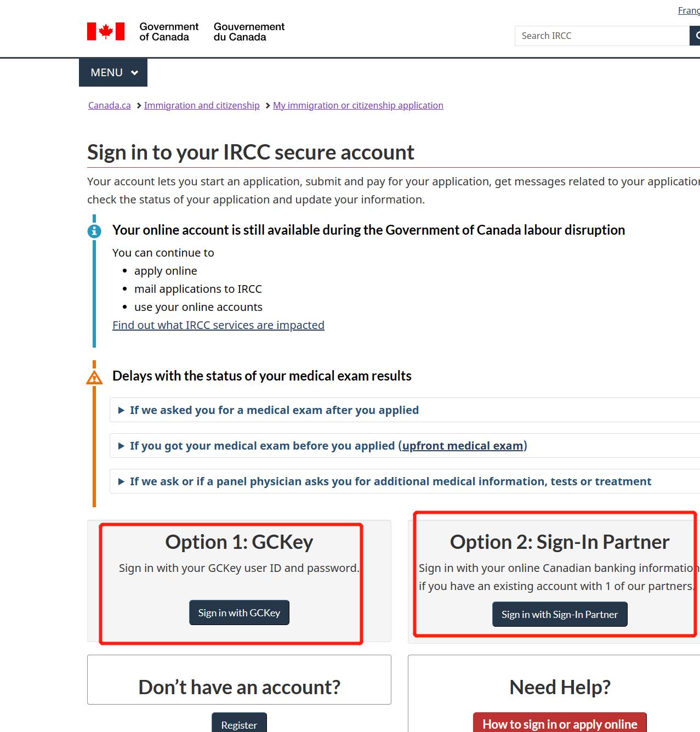Open the Canada.ca breadcrumb link

pyautogui.click(x=110, y=105)
